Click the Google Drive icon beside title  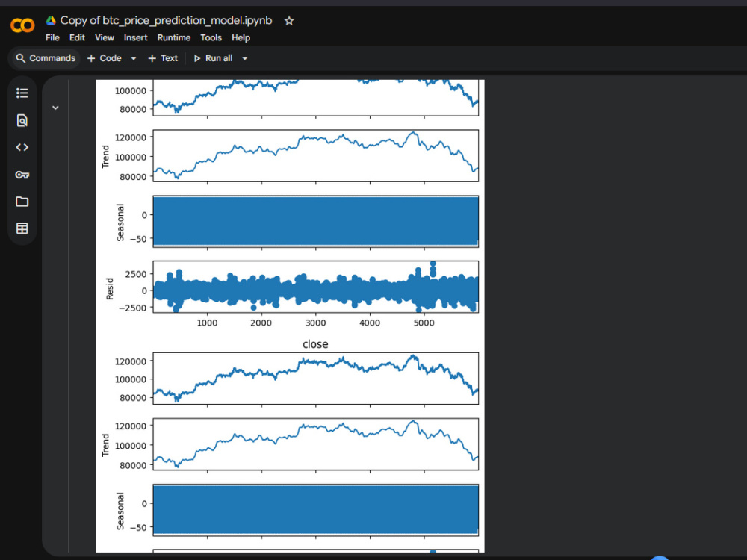[51, 20]
